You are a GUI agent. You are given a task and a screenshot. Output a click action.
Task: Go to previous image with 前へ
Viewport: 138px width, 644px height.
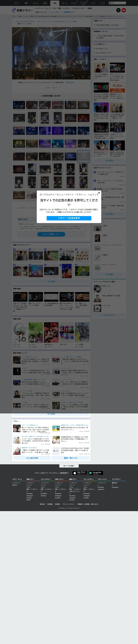pyautogui.click(x=48, y=88)
